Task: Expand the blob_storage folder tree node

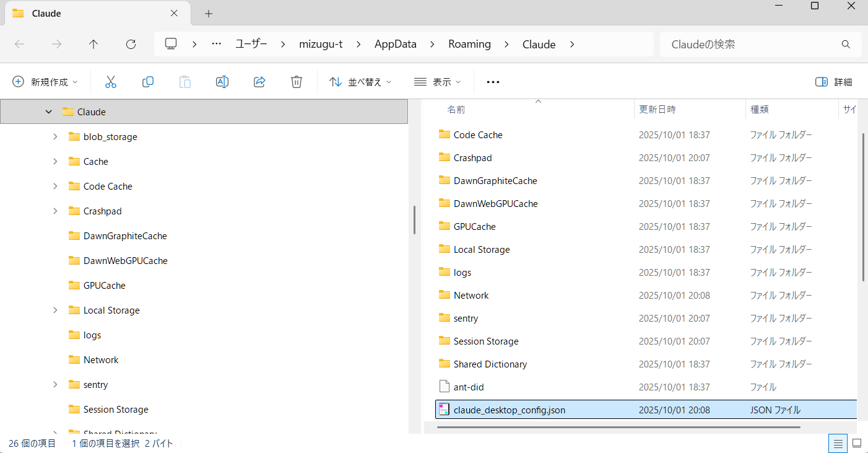Action: [55, 136]
